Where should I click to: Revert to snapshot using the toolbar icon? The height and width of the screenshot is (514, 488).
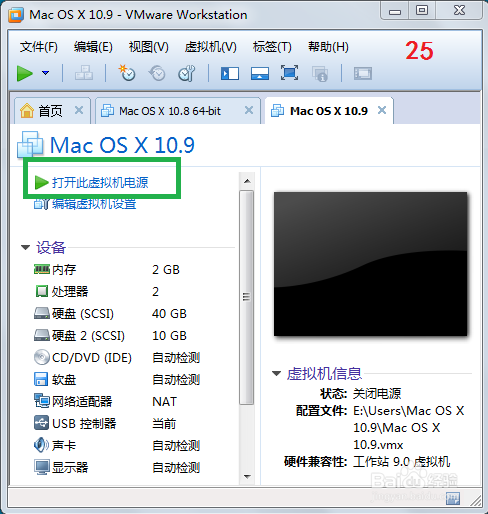(157, 73)
